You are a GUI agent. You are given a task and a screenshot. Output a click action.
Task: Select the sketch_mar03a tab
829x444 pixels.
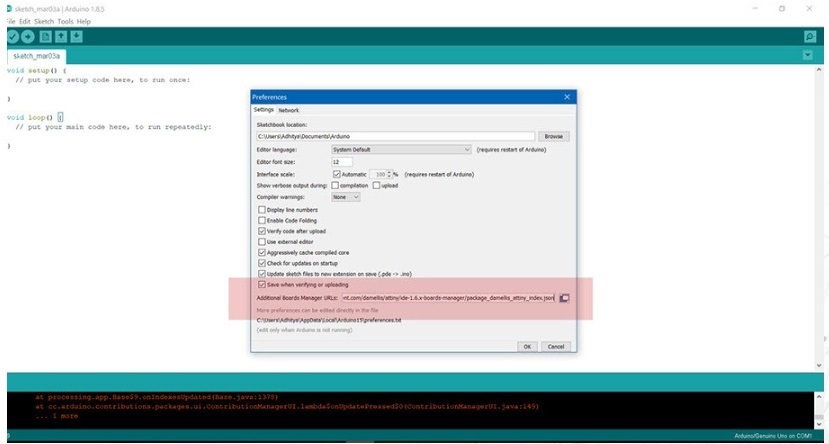coord(36,56)
